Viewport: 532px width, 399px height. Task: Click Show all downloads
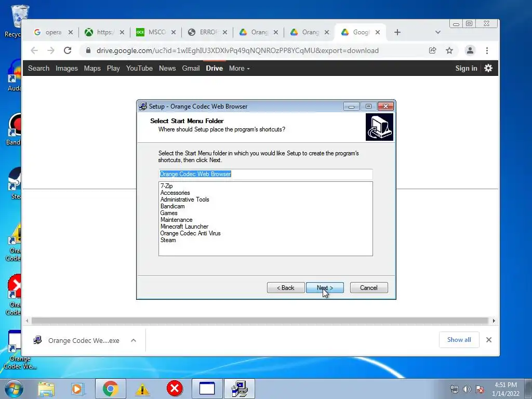click(459, 340)
